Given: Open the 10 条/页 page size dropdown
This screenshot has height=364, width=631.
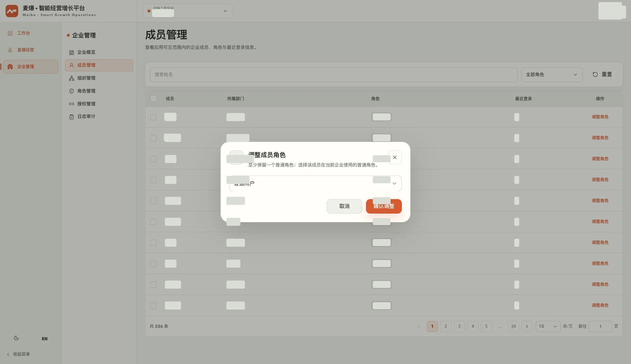Looking at the screenshot, I should pyautogui.click(x=548, y=326).
